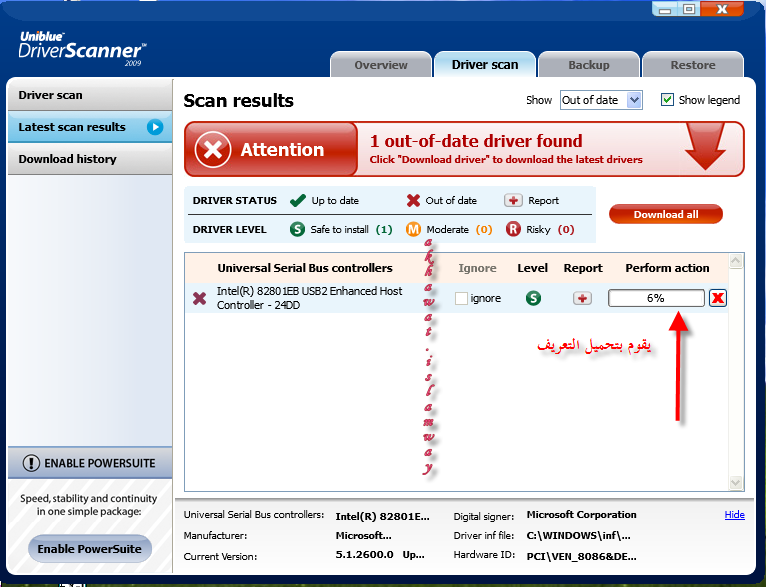Click the Hardware ID value PCI\VEN_8086&DE...
The height and width of the screenshot is (587, 766).
tap(581, 557)
